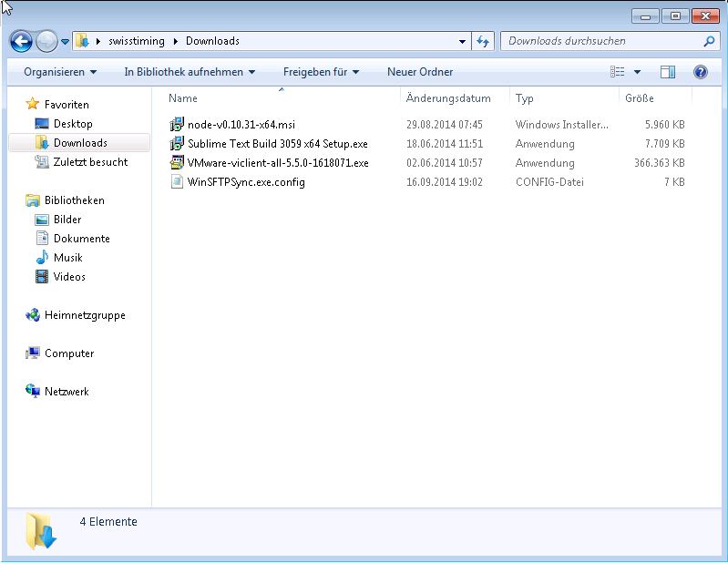Sort files by the Name column
The width and height of the screenshot is (728, 563).
183,98
